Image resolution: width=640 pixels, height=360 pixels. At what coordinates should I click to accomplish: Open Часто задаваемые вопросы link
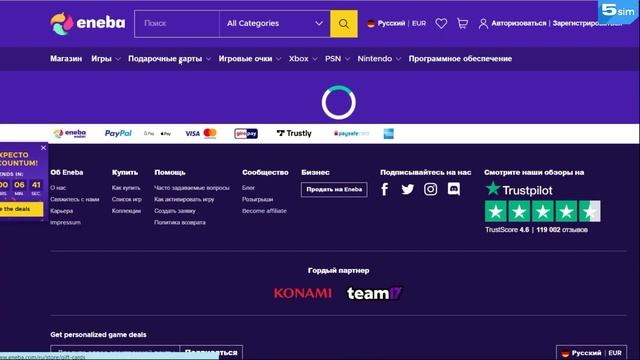[192, 188]
